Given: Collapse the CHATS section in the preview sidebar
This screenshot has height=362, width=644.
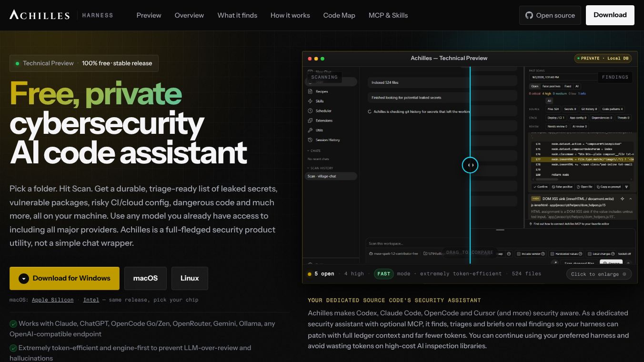Looking at the screenshot, I should tap(308, 151).
